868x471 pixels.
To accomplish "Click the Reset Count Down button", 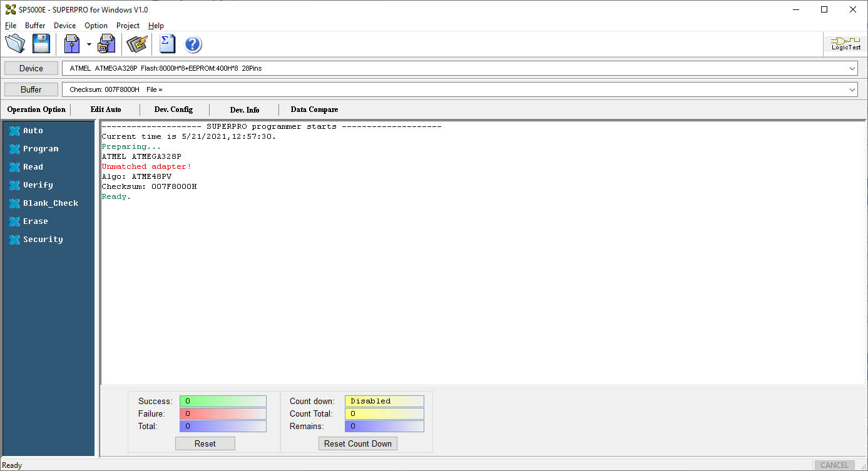I will point(358,443).
